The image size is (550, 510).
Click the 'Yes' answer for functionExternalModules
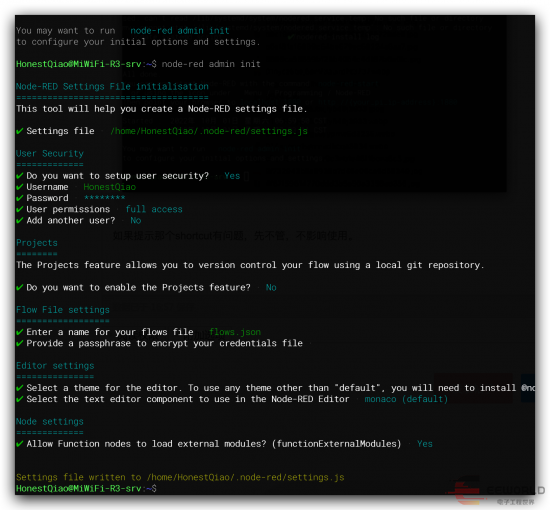425,444
